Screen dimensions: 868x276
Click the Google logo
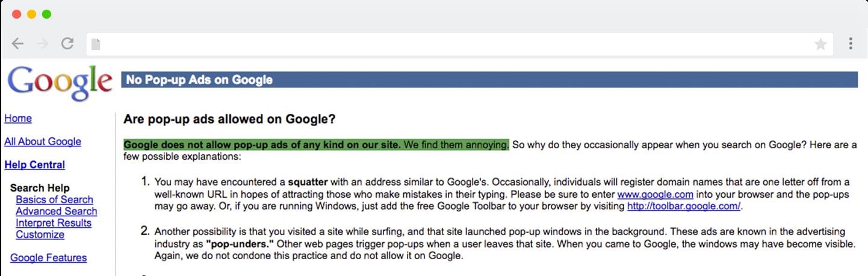(x=60, y=83)
